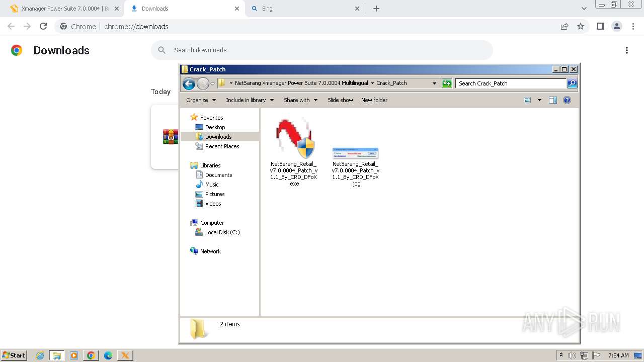
Task: Toggle the Chrome side panel icon
Action: pos(600,26)
